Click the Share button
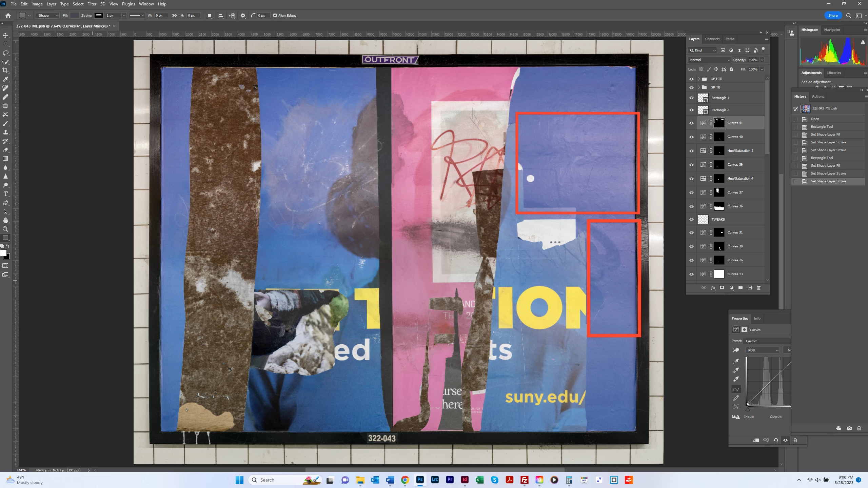Viewport: 868px width, 488px height. click(x=833, y=15)
